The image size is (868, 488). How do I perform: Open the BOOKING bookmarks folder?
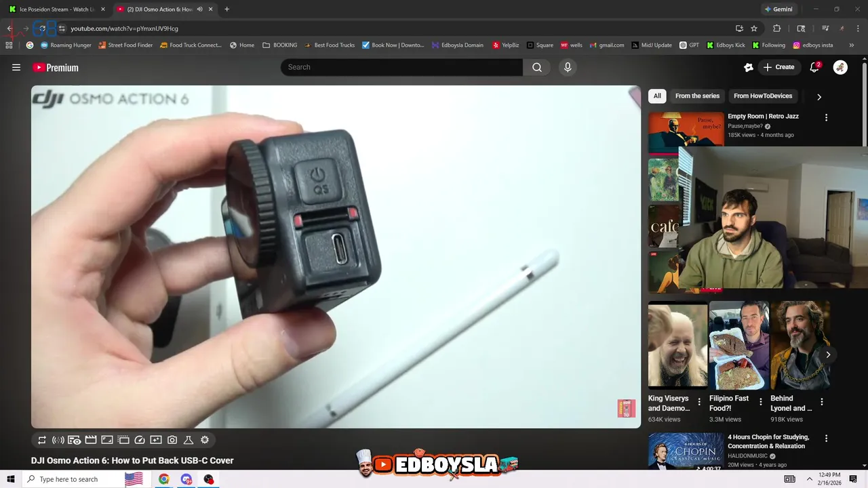click(279, 45)
